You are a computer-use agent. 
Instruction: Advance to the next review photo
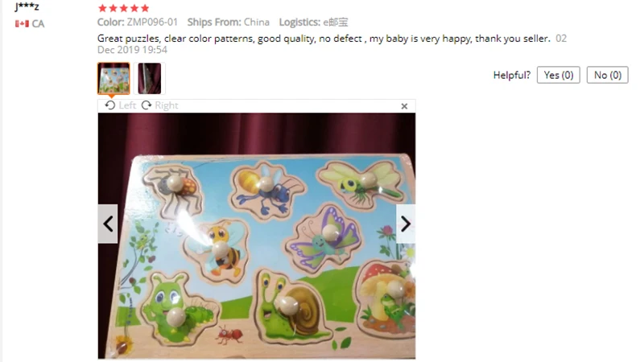tap(406, 224)
